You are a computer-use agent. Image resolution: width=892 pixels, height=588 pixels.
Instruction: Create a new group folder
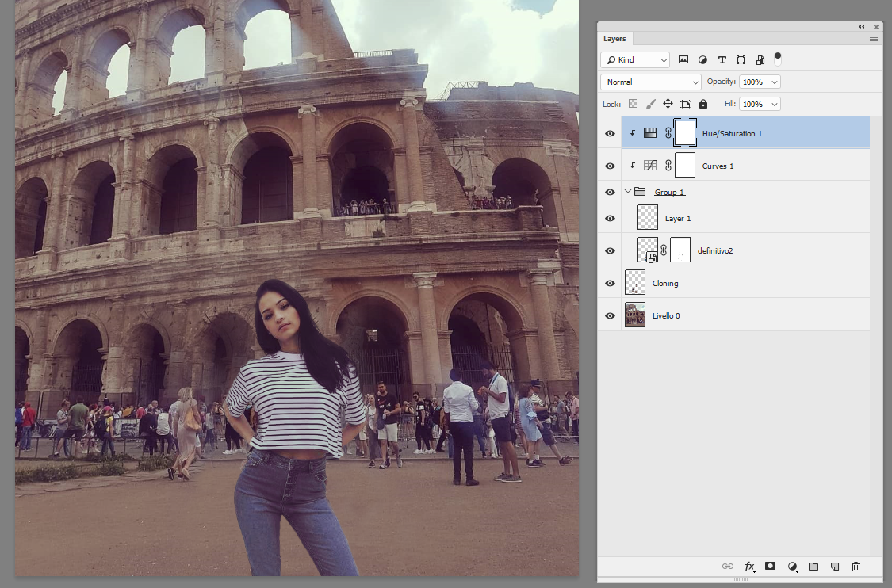point(814,566)
